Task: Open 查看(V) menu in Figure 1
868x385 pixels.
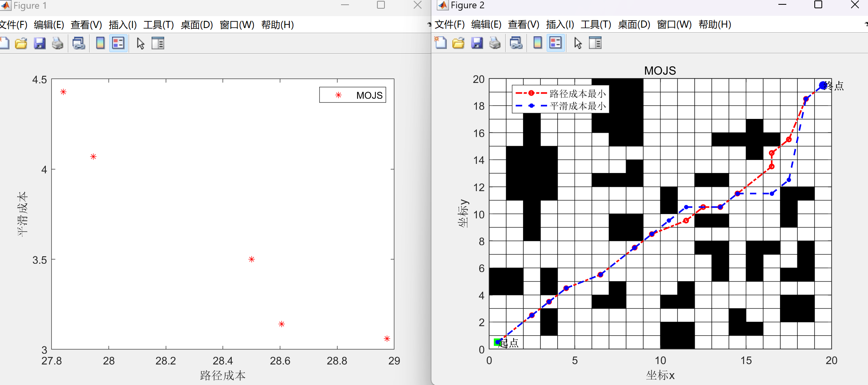Action: tap(86, 25)
